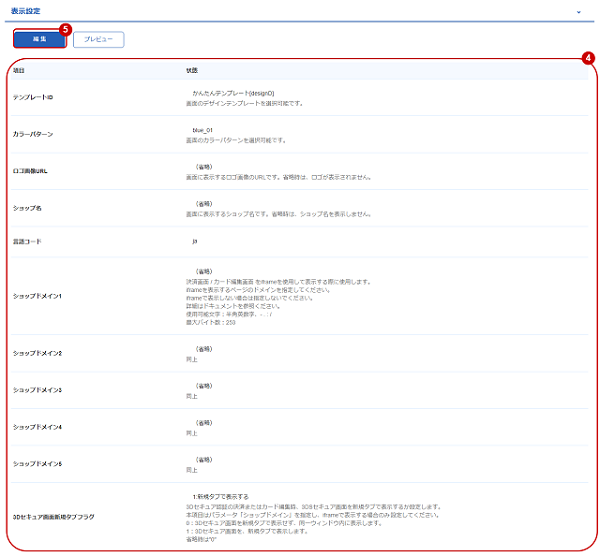Open the プレビュー preview button
Screen dimensions: 600x556
tap(98, 39)
